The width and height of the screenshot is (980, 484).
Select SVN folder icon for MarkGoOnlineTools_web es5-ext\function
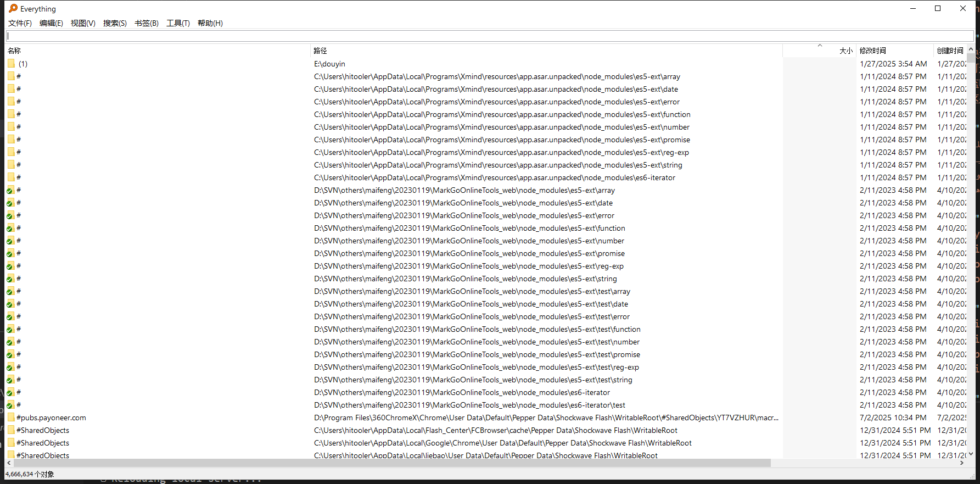pos(11,228)
